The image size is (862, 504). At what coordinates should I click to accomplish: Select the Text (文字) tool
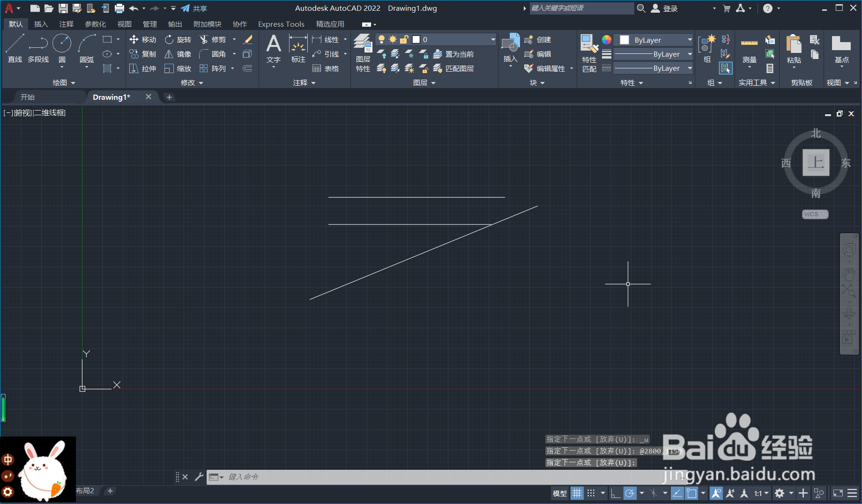tap(274, 48)
